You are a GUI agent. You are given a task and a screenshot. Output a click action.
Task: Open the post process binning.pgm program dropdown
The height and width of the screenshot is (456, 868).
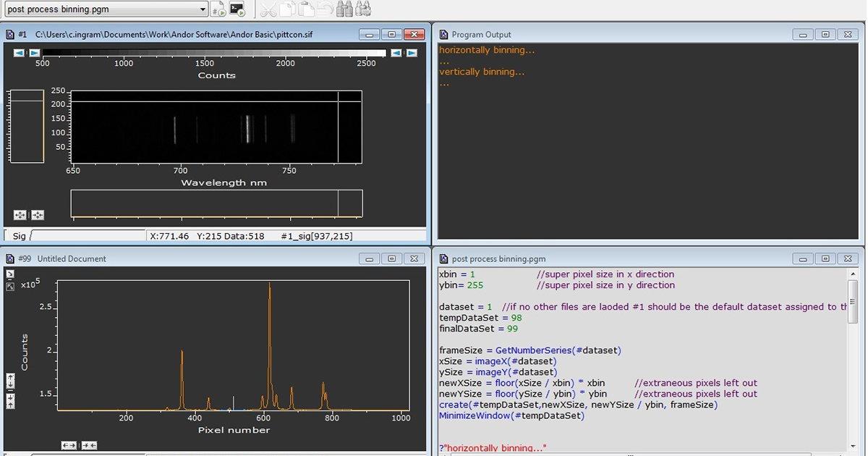(x=202, y=9)
